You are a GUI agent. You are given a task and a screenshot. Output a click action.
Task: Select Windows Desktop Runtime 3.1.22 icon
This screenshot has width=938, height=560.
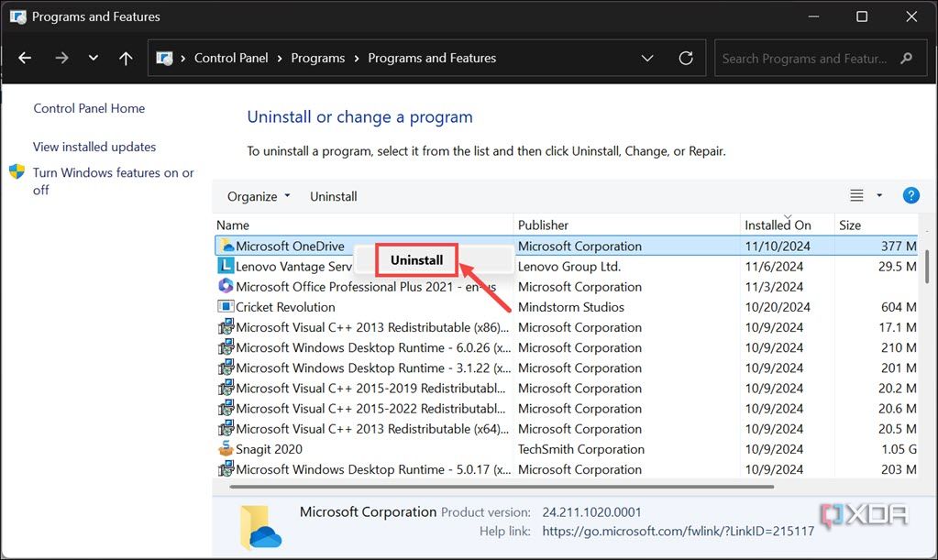coord(226,368)
